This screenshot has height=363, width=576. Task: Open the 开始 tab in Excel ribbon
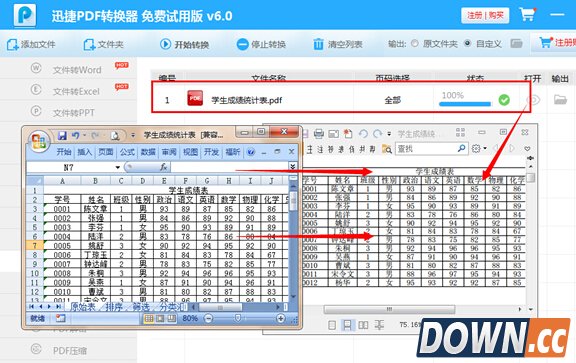coord(64,152)
